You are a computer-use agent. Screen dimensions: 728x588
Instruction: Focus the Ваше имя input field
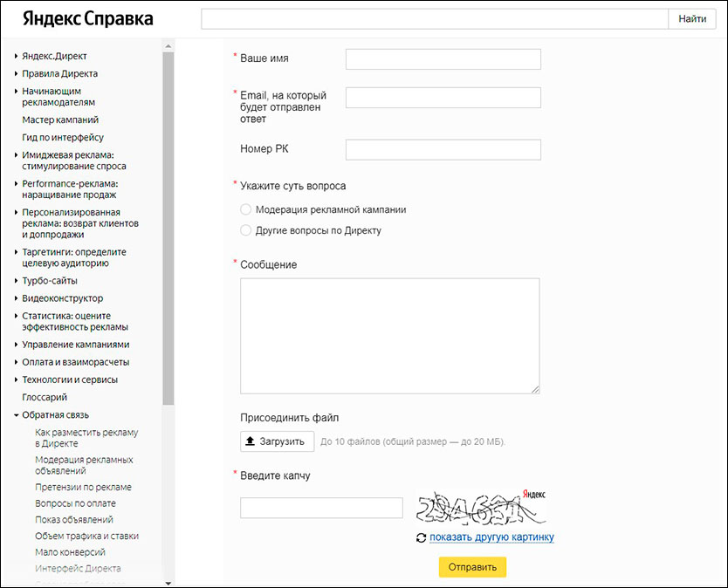[443, 59]
